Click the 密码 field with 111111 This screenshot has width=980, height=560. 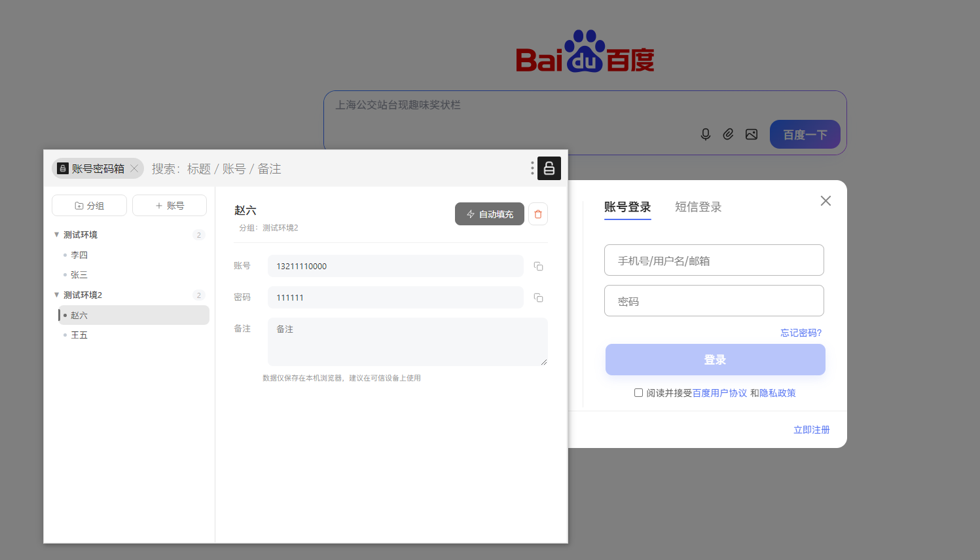(395, 297)
